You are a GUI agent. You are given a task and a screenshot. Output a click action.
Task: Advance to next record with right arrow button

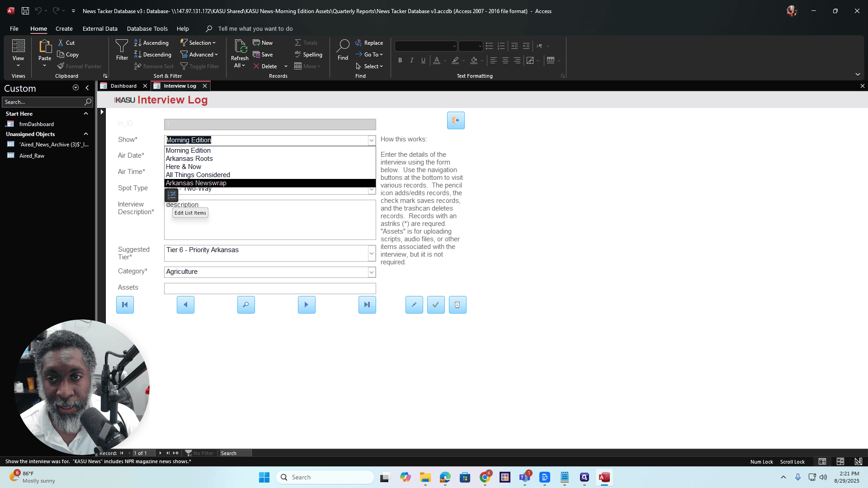pos(307,305)
